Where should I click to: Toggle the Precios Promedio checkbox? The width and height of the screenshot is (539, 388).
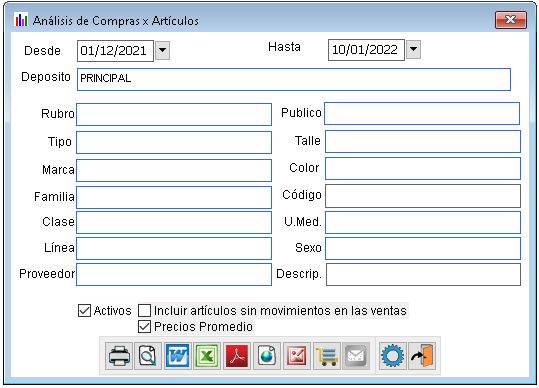144,326
